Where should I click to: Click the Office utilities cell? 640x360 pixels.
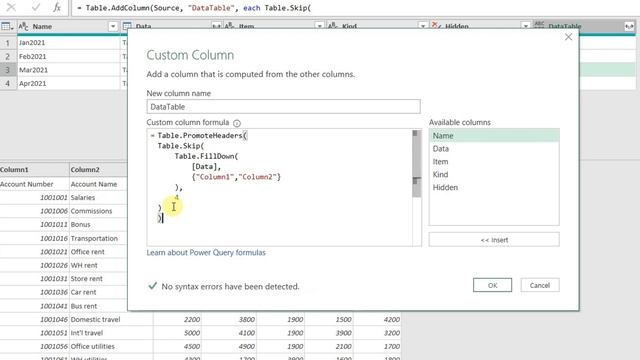[111, 347]
